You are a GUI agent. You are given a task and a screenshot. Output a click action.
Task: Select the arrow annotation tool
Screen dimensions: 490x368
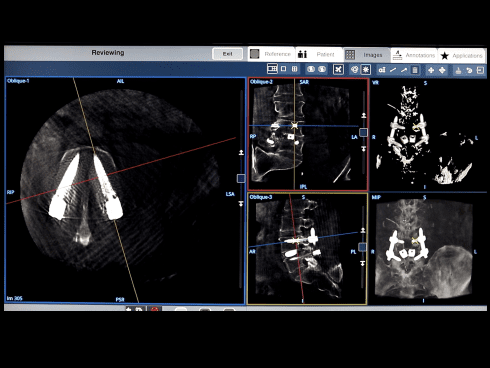coord(404,70)
